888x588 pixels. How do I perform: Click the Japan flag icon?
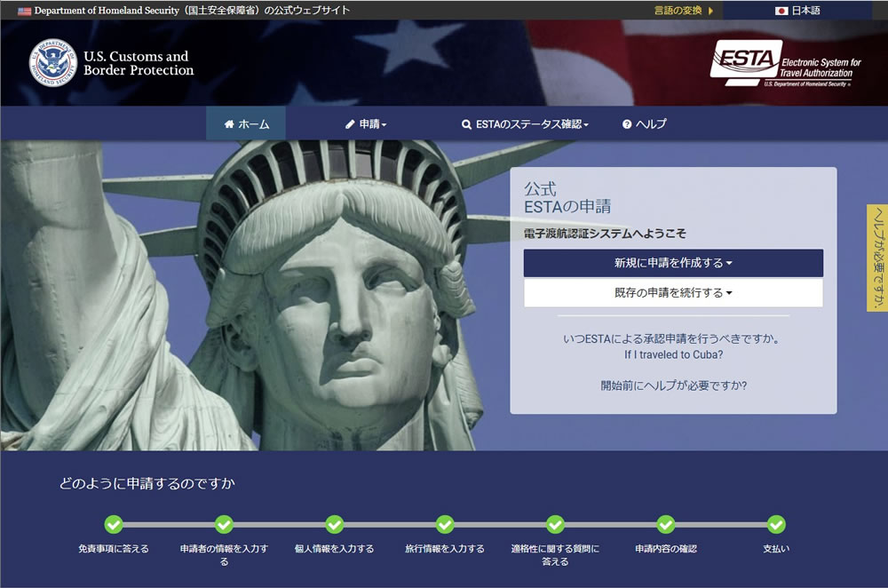pyautogui.click(x=781, y=11)
